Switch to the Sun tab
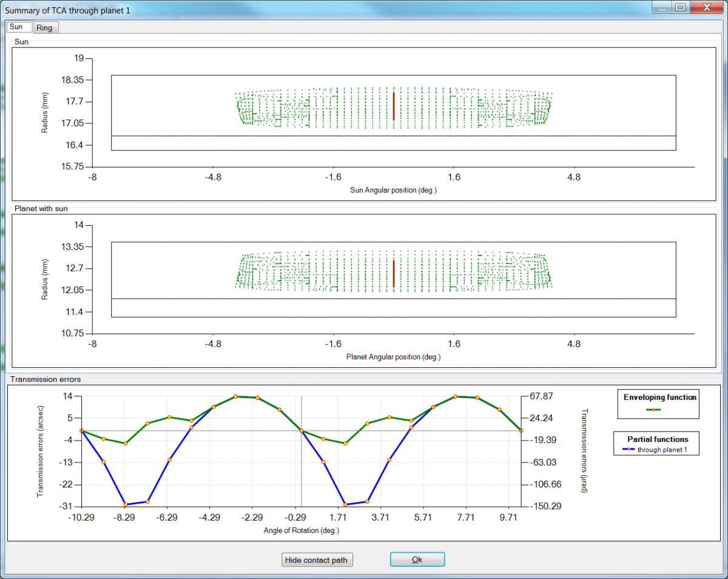The height and width of the screenshot is (579, 728). [16, 27]
